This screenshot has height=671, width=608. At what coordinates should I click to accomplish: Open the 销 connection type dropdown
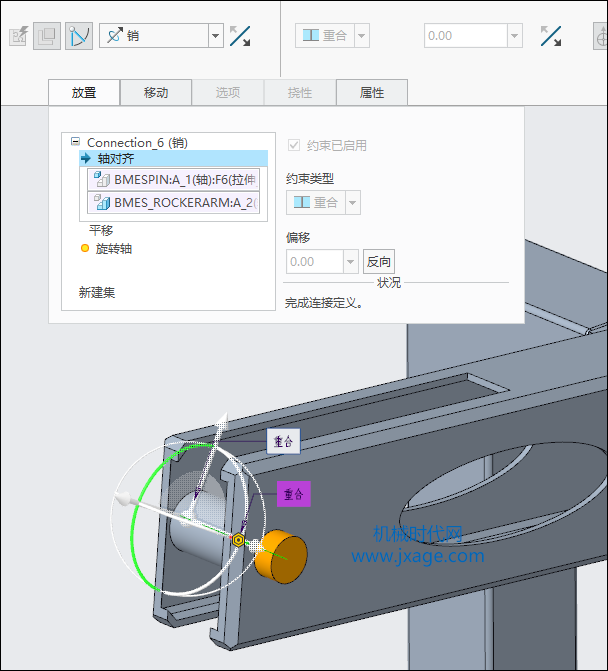(216, 36)
